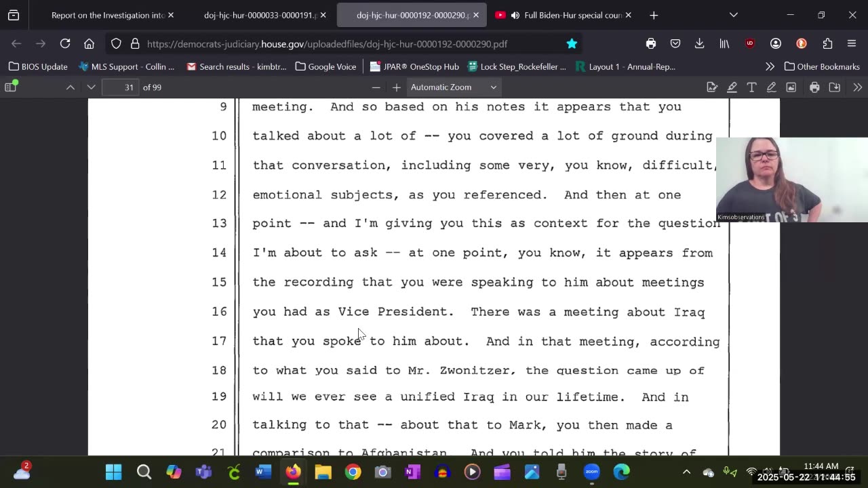Open Firefox application hamburger menu
Screen dimensions: 868x488
(x=852, y=43)
